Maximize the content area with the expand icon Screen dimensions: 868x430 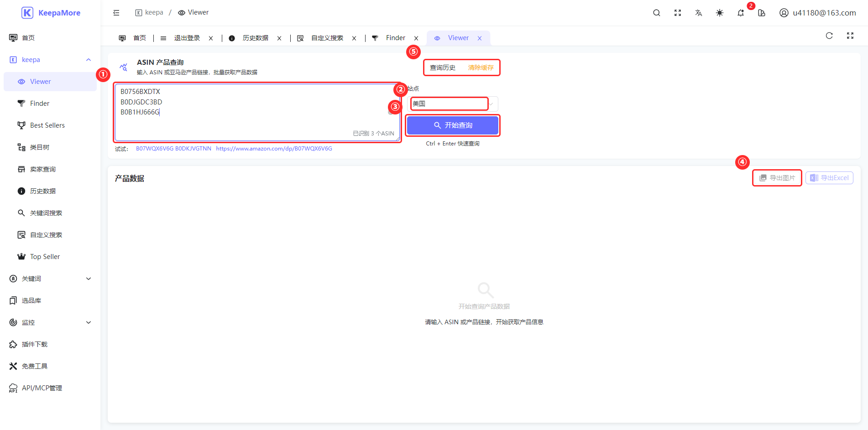tap(850, 36)
